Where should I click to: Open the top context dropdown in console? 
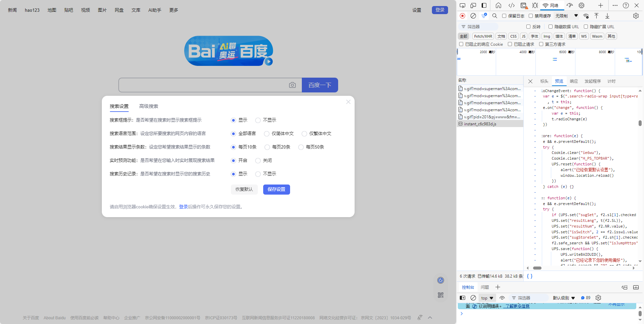487,298
